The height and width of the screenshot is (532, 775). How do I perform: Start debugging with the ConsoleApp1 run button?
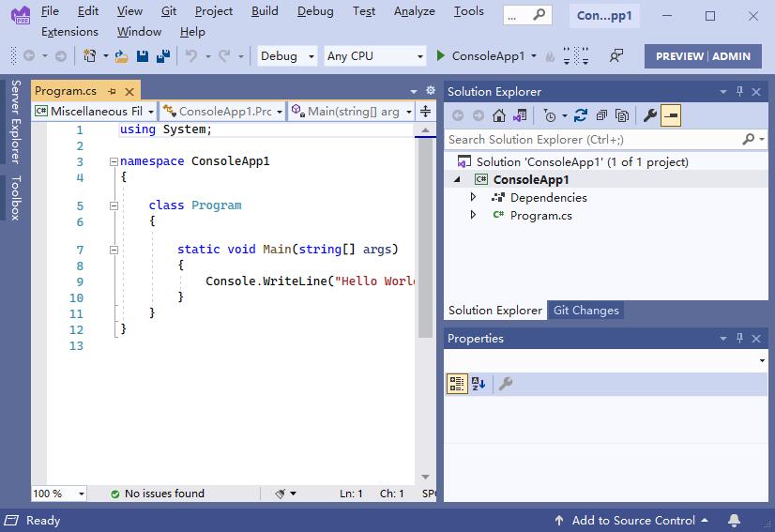(479, 56)
